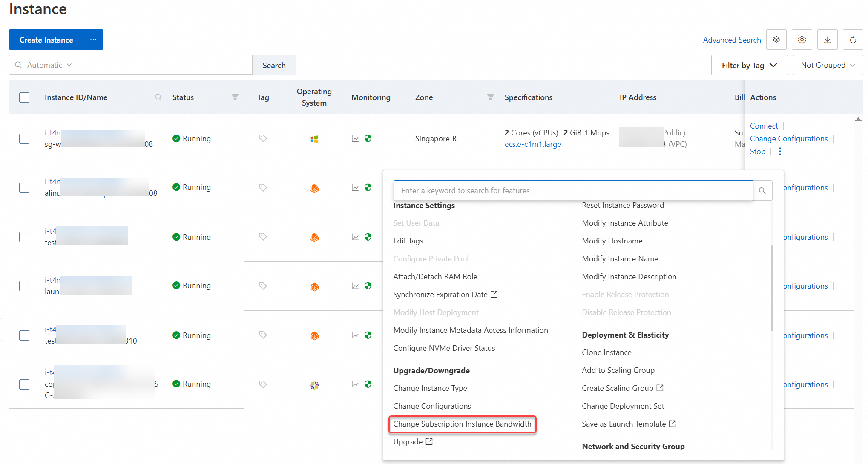Image resolution: width=868 pixels, height=464 pixels.
Task: Choose Clone Instance from the menu
Action: [x=606, y=352]
